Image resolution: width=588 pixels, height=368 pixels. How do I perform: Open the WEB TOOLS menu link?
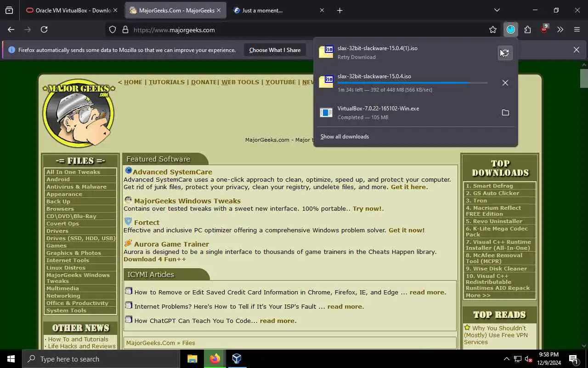(x=240, y=82)
